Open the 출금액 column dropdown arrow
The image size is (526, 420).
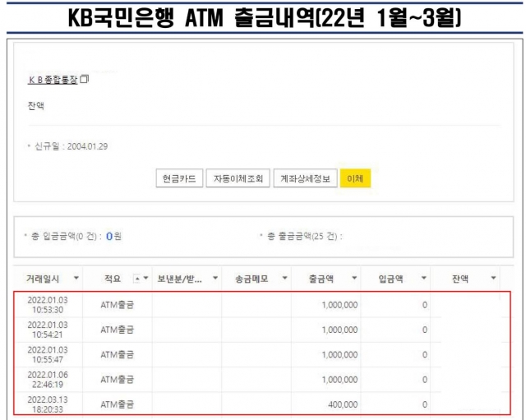coord(354,278)
